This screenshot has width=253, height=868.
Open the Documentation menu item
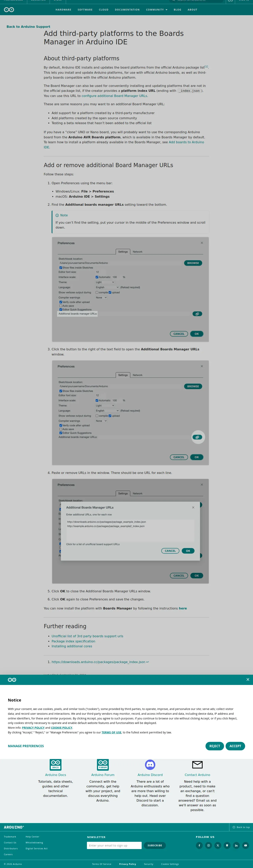tap(127, 10)
